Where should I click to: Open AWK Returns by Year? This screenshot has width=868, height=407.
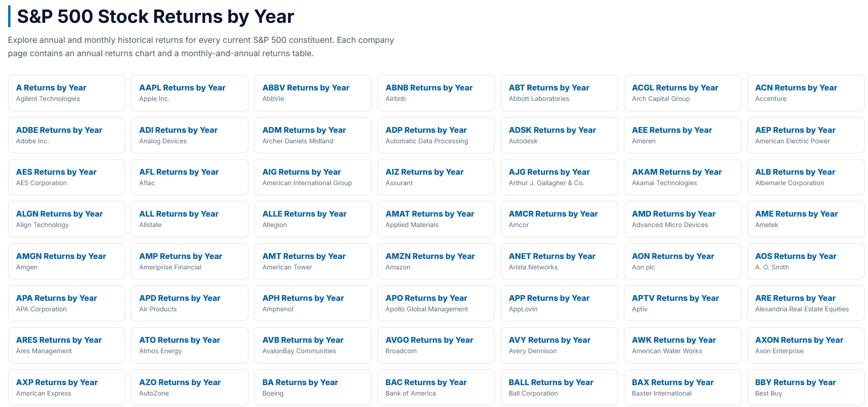click(x=682, y=345)
